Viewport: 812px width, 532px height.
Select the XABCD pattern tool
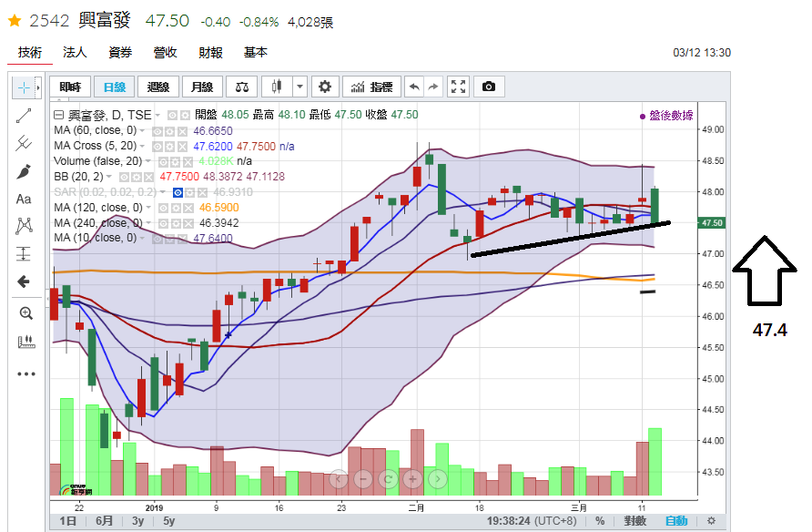click(24, 226)
